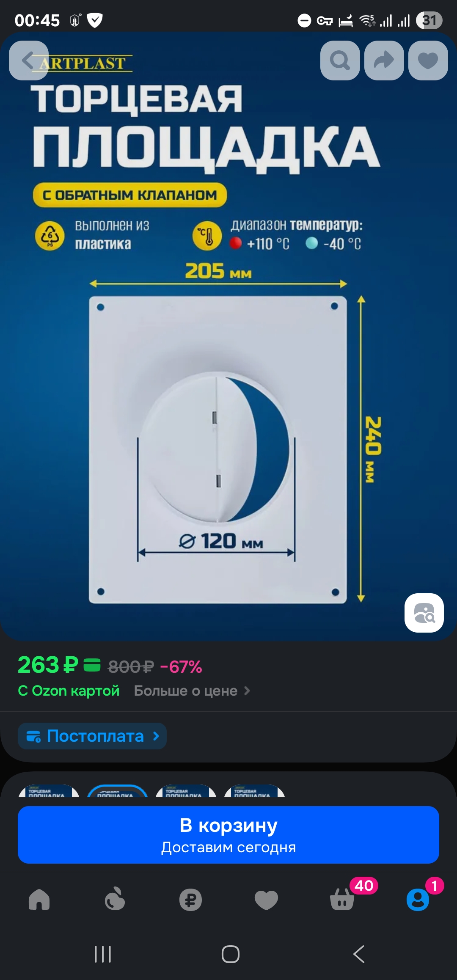457x980 pixels.
Task: Open the cart with 40 items
Action: 342,899
